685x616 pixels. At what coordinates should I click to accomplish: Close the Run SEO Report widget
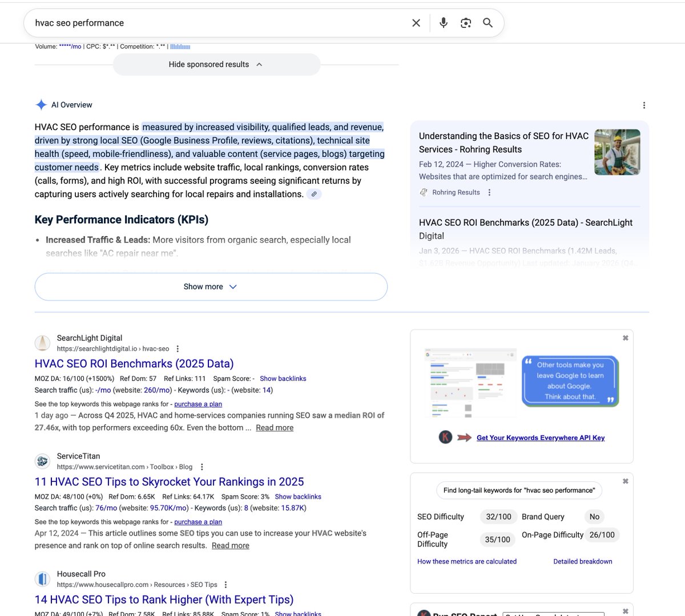tap(625, 611)
